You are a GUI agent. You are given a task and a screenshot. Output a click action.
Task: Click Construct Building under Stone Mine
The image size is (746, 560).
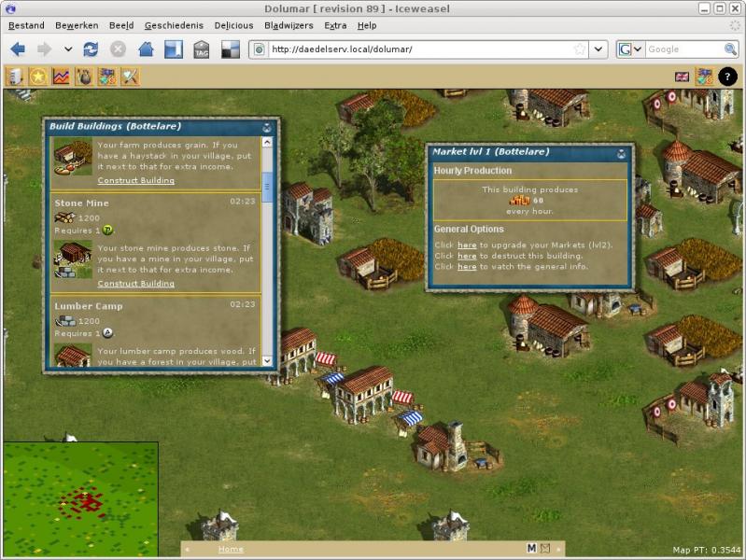(x=135, y=284)
